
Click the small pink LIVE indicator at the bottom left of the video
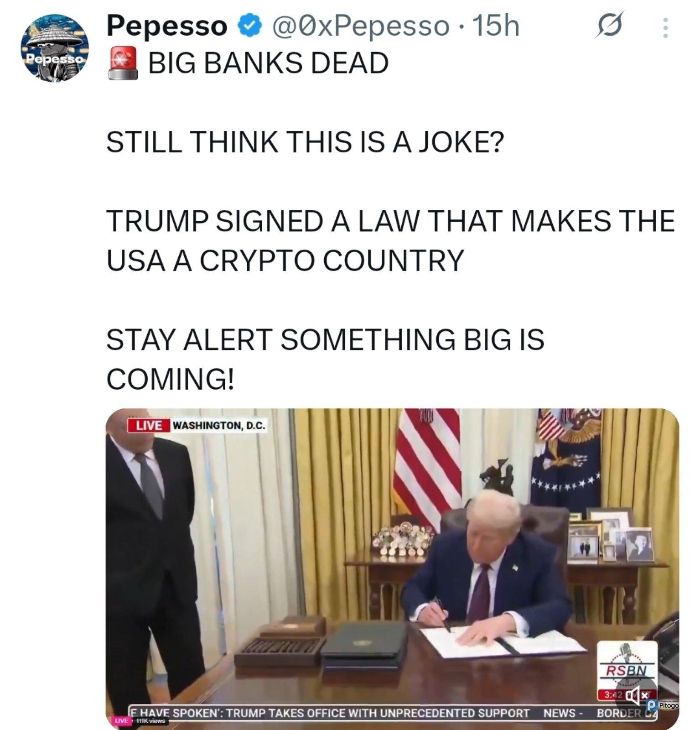coord(121,721)
